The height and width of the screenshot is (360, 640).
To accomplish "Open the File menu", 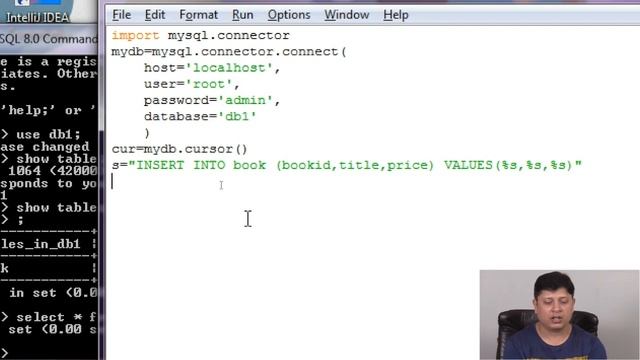I will pos(122,15).
